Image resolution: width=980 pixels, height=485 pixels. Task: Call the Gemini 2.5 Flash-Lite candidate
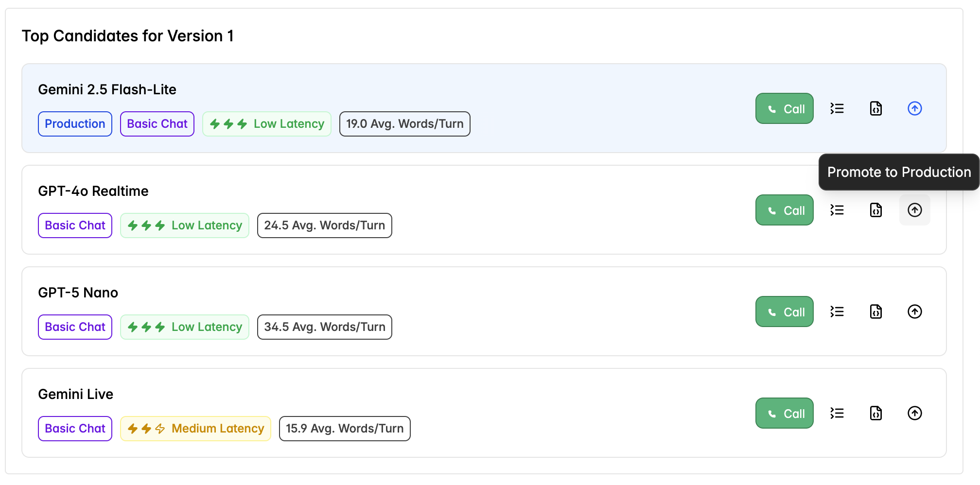(x=784, y=108)
